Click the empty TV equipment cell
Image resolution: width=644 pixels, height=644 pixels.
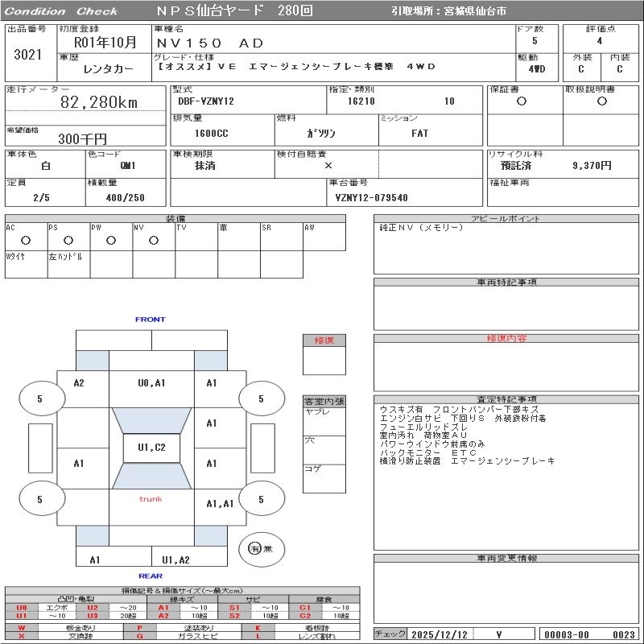tap(196, 240)
